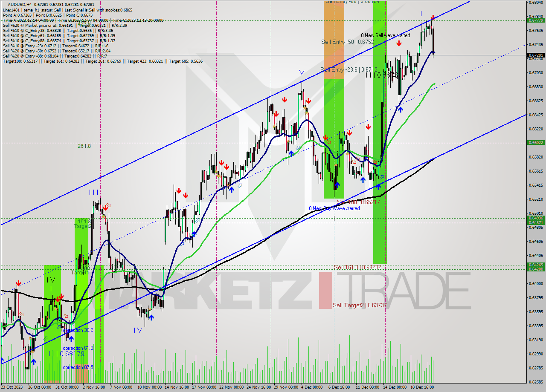
Task: Click the 0.68040 price axis label
Action: tap(535, 2)
